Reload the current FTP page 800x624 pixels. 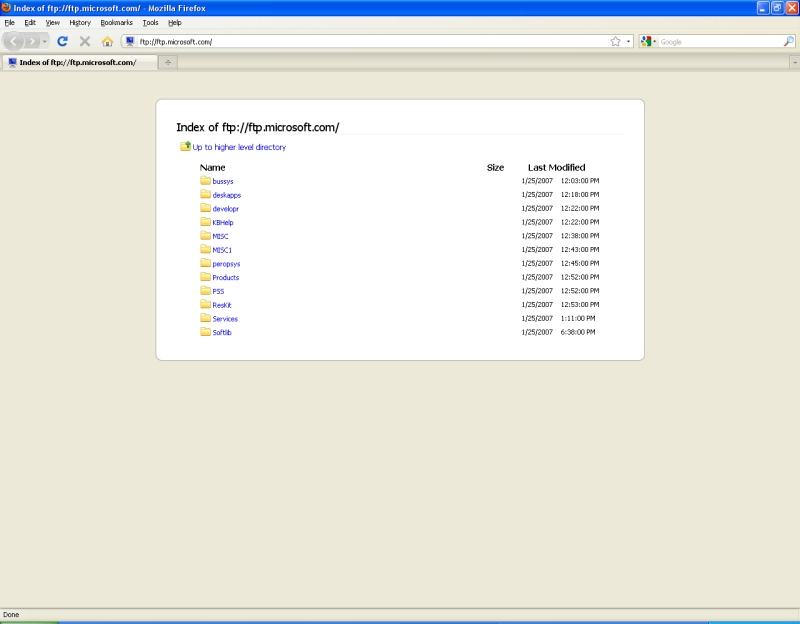tap(62, 41)
